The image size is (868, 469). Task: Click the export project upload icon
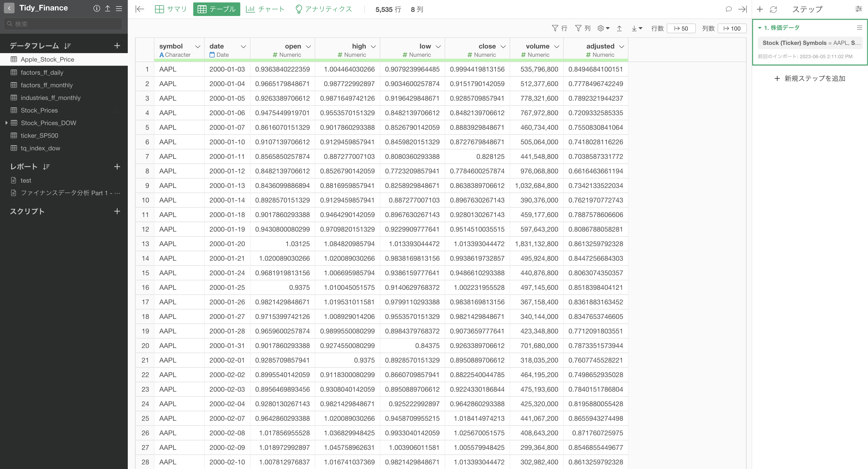[107, 8]
